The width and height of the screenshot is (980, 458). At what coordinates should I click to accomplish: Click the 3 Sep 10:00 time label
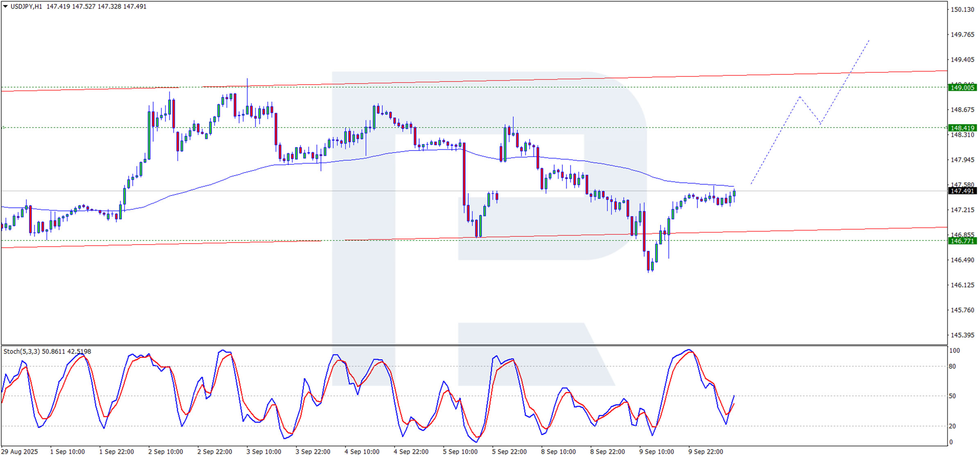click(x=264, y=452)
